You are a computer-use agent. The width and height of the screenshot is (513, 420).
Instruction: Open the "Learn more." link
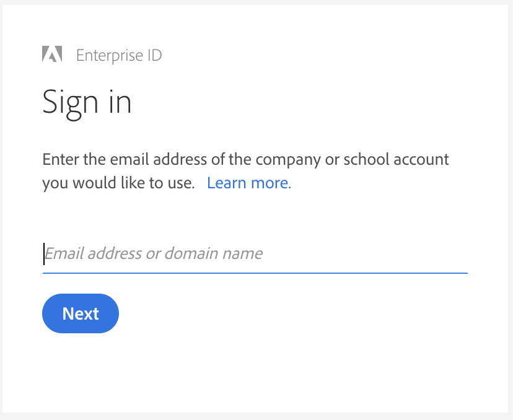[x=249, y=183]
